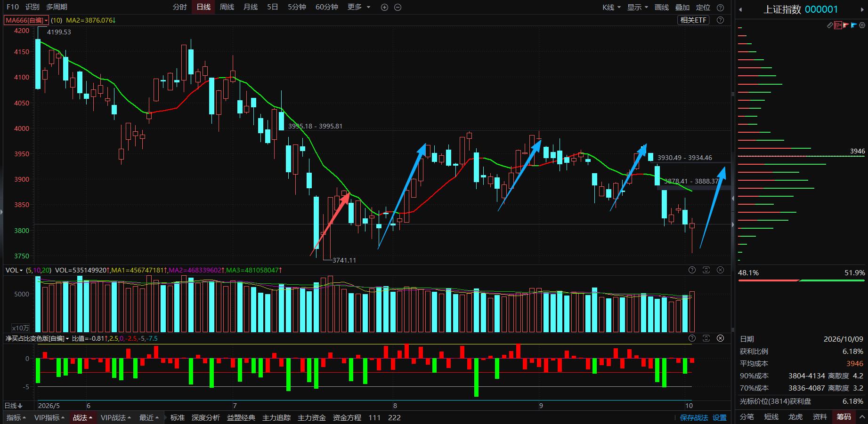
Task: Select the 主力追踪 indicator template
Action: (276, 417)
